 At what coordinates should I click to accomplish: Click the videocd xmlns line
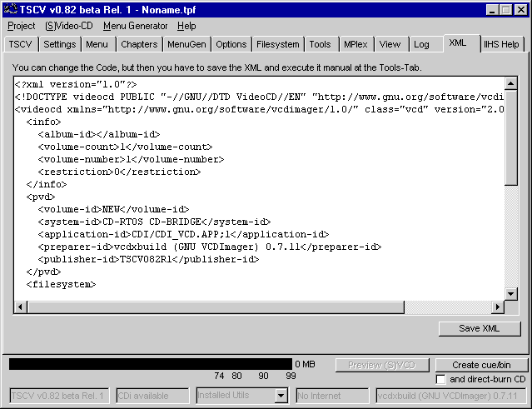259,110
